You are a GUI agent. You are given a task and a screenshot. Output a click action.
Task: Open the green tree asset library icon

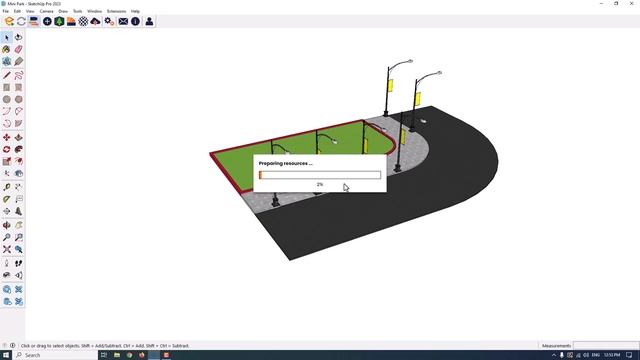pos(59,21)
